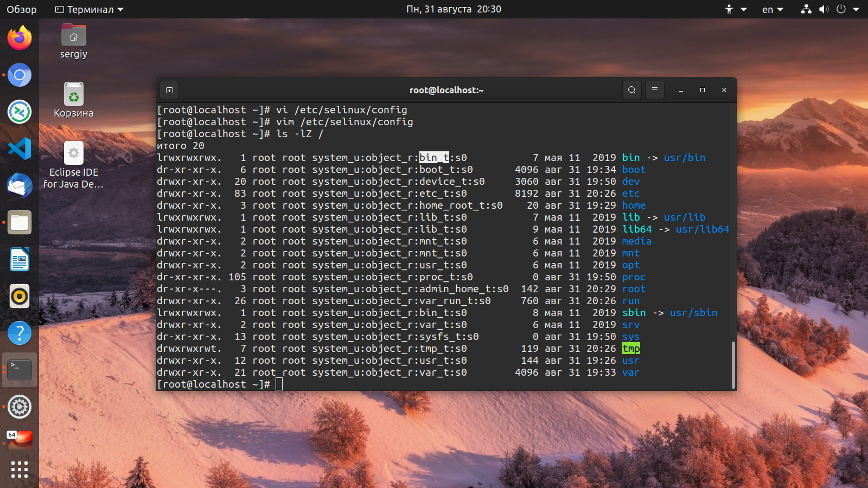Open a new terminal tab
The width and height of the screenshot is (868, 488).
click(x=169, y=90)
